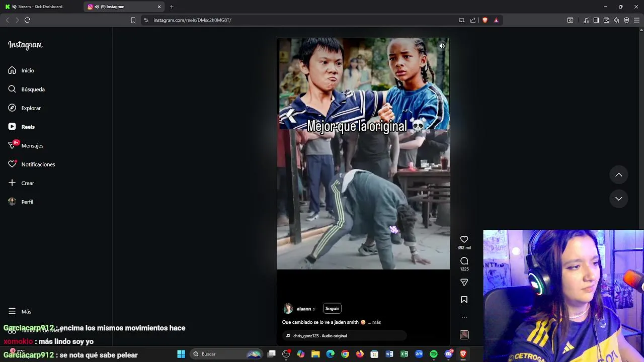Screen dimensions: 644x362
Task: Like the reel with the heart icon
Action: [464, 239]
